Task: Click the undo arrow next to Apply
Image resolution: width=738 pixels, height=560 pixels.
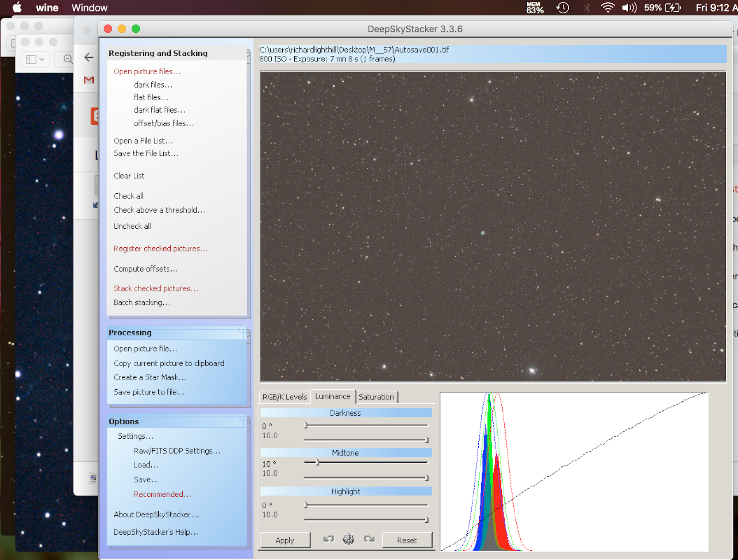Action: coord(328,539)
